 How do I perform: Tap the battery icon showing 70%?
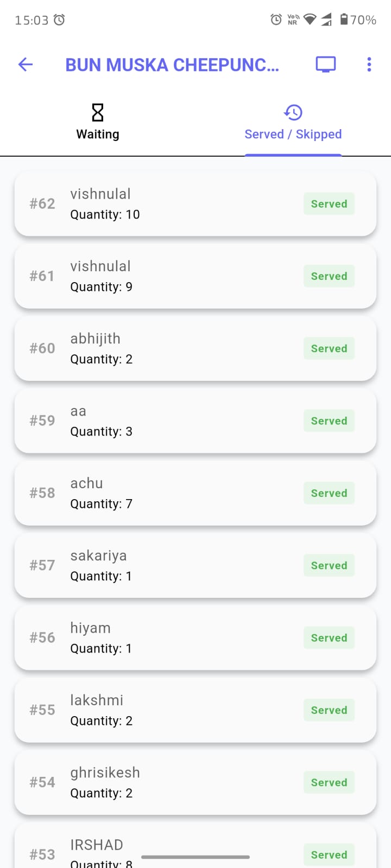click(x=344, y=20)
